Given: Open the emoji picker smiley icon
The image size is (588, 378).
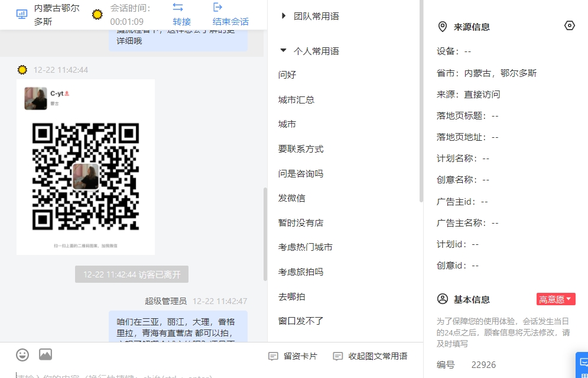Looking at the screenshot, I should (22, 355).
